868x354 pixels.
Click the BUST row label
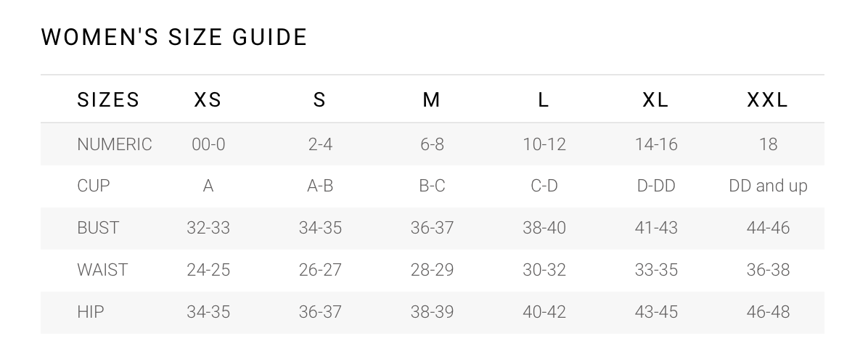point(97,228)
